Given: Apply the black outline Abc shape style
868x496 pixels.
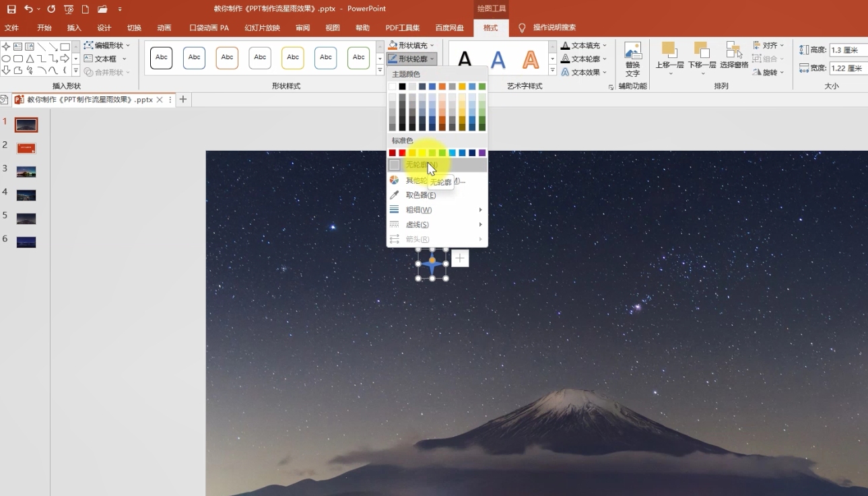Looking at the screenshot, I should coord(162,58).
